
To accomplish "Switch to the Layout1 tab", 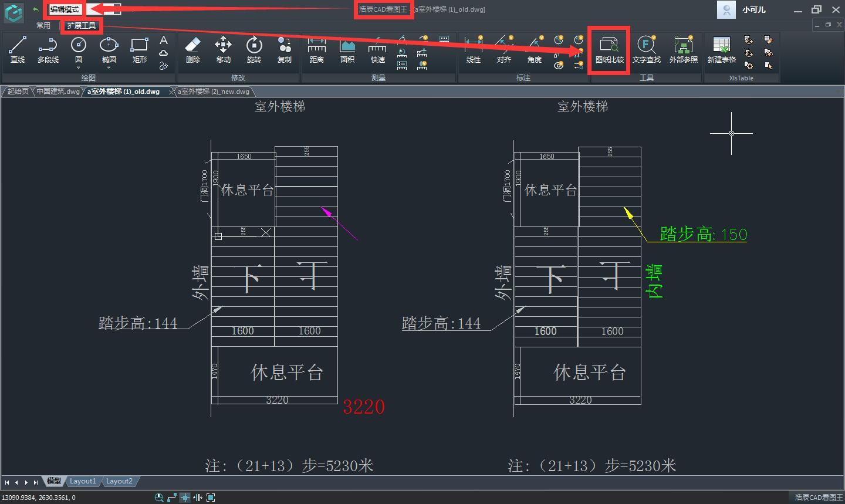I will point(83,481).
